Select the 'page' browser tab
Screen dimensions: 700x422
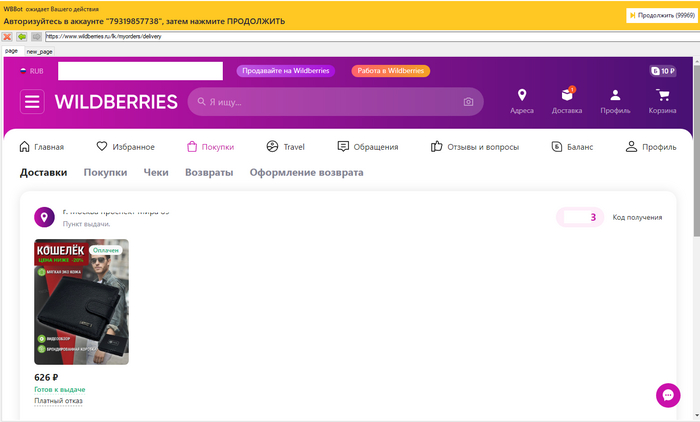tap(12, 51)
